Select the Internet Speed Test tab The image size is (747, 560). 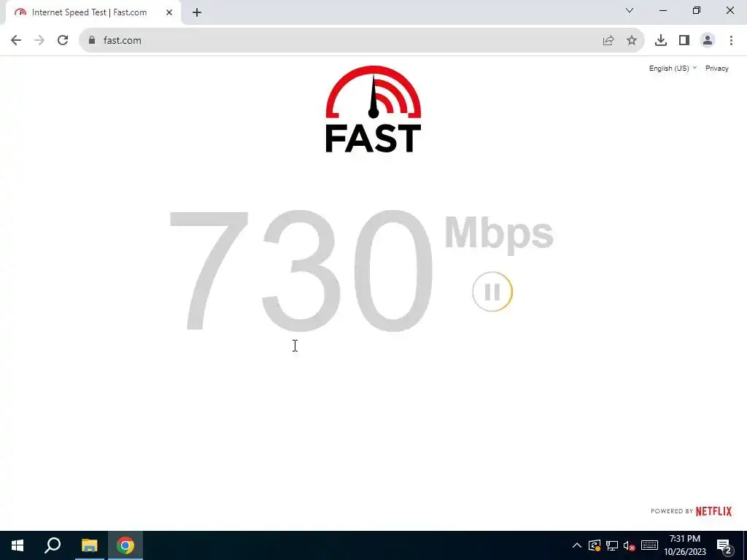[90, 12]
